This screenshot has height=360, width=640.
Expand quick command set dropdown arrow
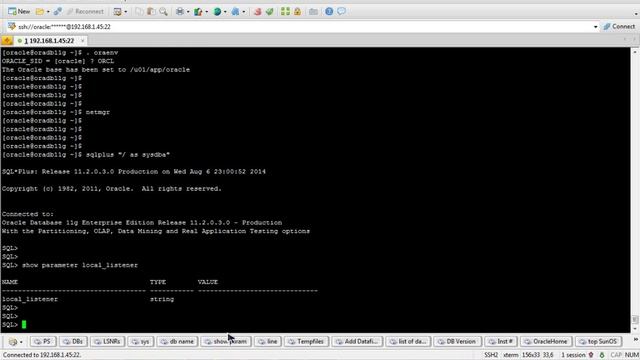tap(21, 342)
